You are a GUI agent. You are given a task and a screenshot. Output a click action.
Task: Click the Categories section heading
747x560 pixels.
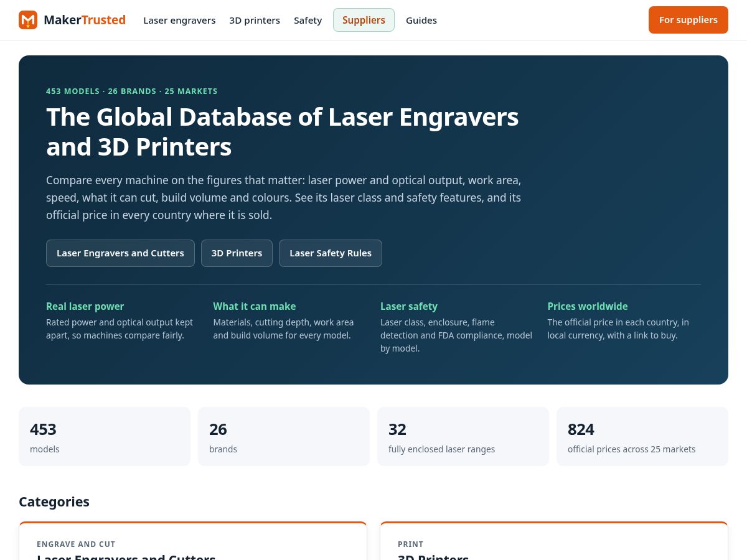tap(54, 502)
